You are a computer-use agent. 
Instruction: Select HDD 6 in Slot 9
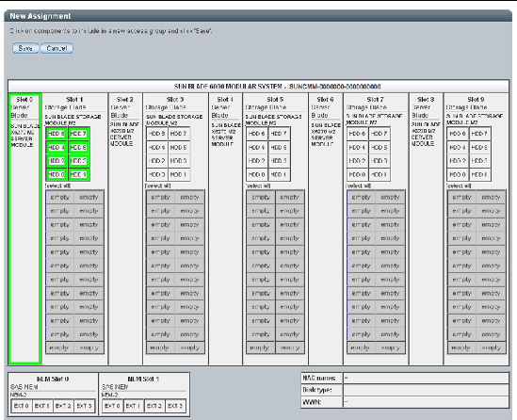[x=458, y=134]
